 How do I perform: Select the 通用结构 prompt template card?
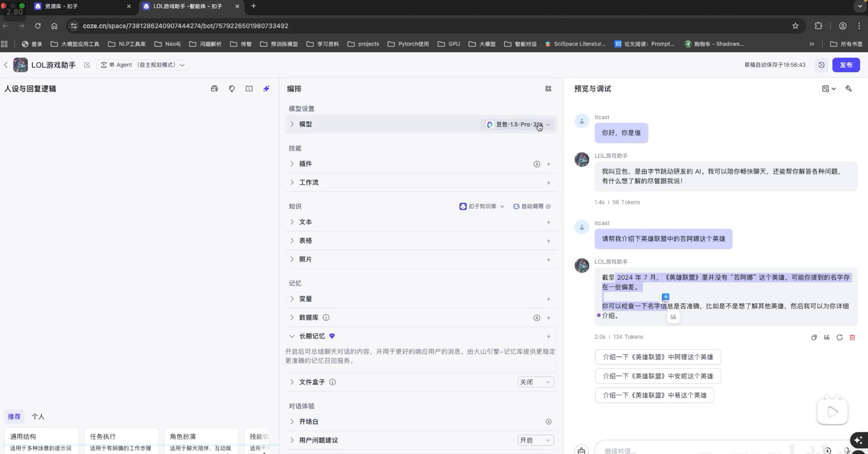coord(41,441)
